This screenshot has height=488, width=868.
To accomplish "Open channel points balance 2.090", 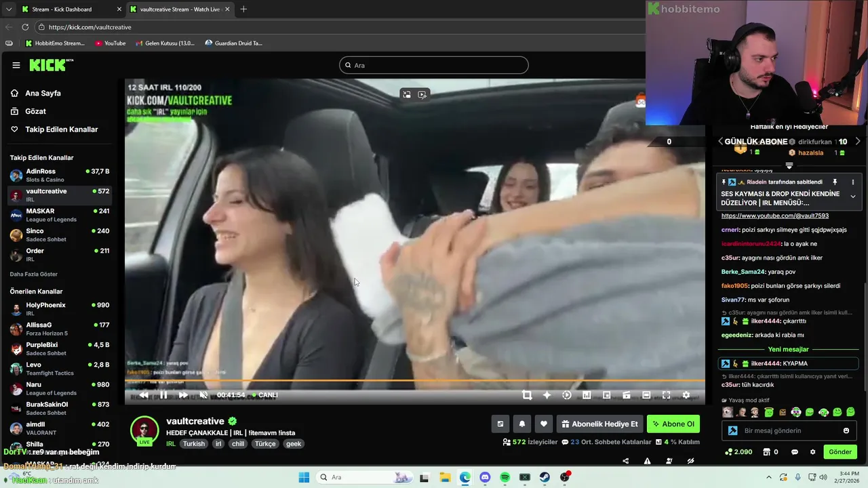I will (x=738, y=452).
